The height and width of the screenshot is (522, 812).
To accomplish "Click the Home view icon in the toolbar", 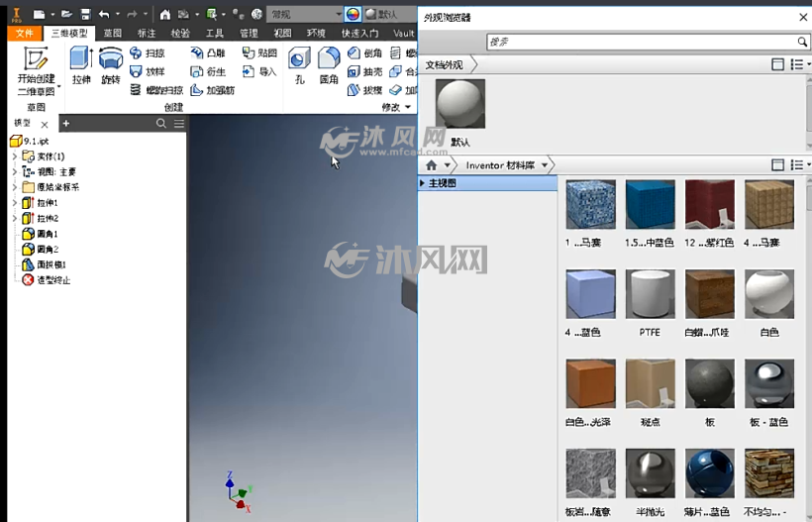I will [x=165, y=14].
